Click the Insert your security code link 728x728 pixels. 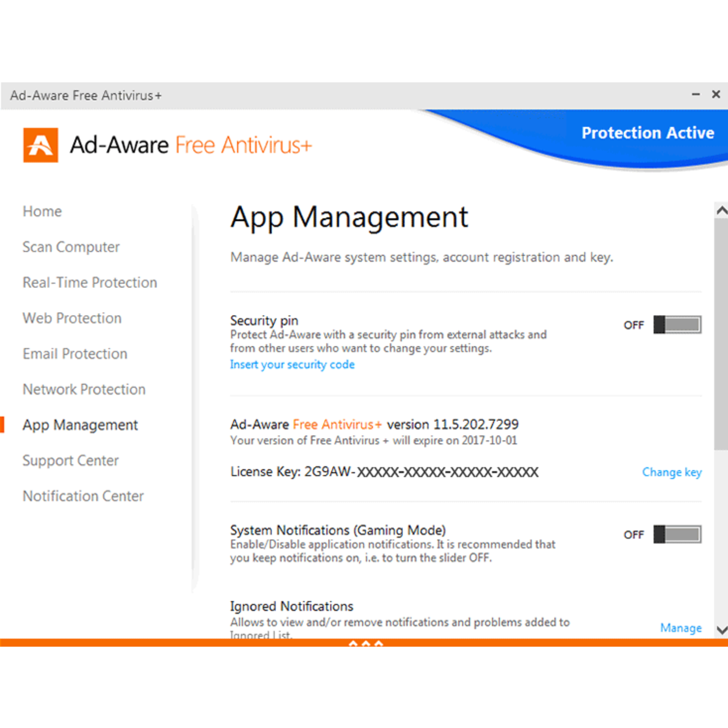point(292,365)
